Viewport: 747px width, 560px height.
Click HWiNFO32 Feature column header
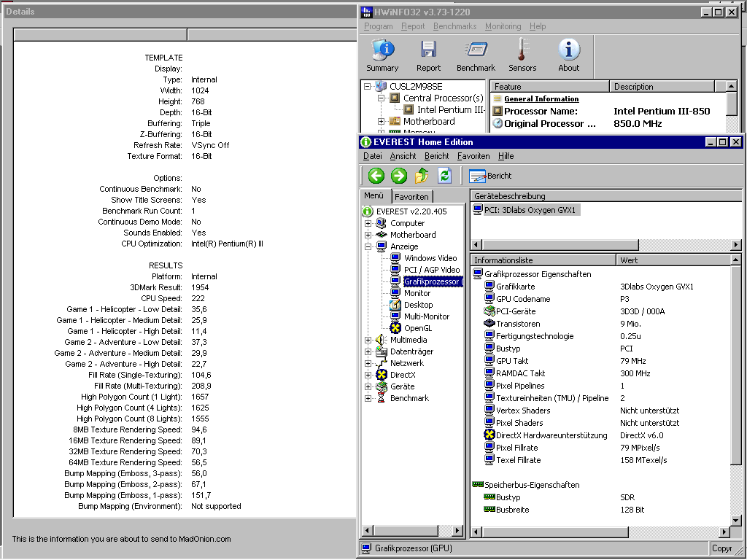550,87
